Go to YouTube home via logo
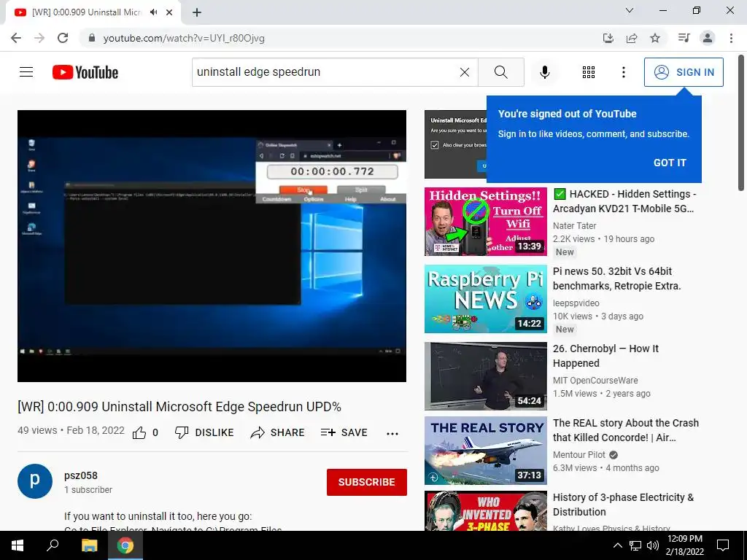The height and width of the screenshot is (560, 747). tap(85, 72)
